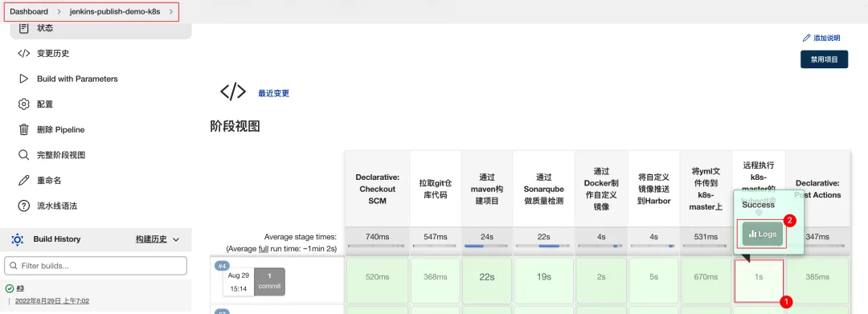
Task: Click the 通过Sonarqube做质量检测 column header
Action: [x=543, y=189]
